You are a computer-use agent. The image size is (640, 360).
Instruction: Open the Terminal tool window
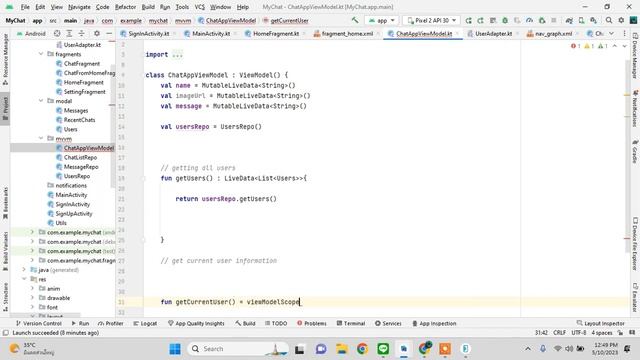point(351,323)
